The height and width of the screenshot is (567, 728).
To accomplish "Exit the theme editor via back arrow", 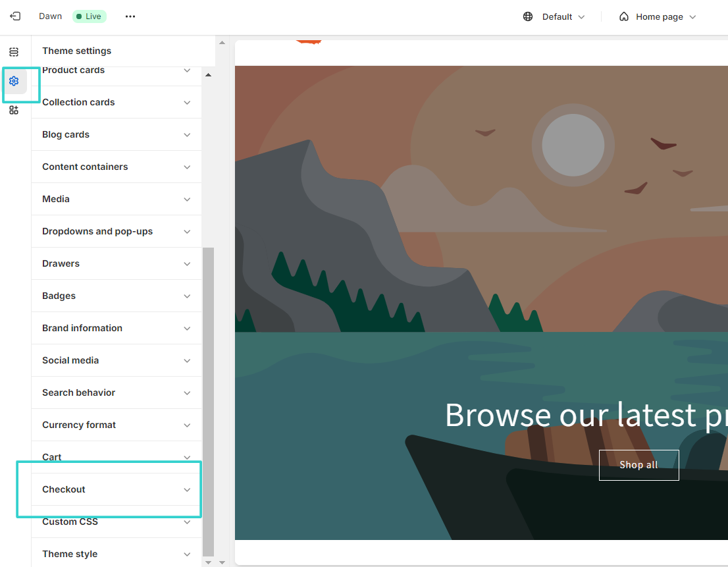I will (x=14, y=16).
